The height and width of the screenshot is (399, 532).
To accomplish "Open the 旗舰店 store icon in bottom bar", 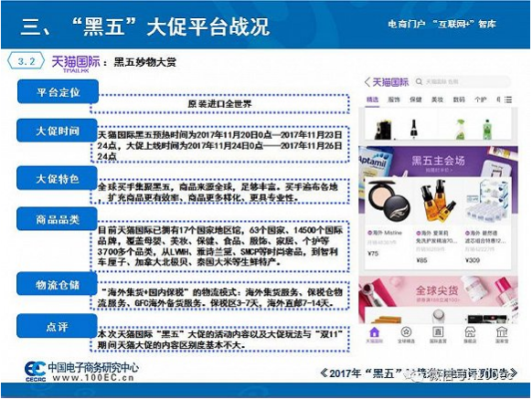I will (470, 331).
